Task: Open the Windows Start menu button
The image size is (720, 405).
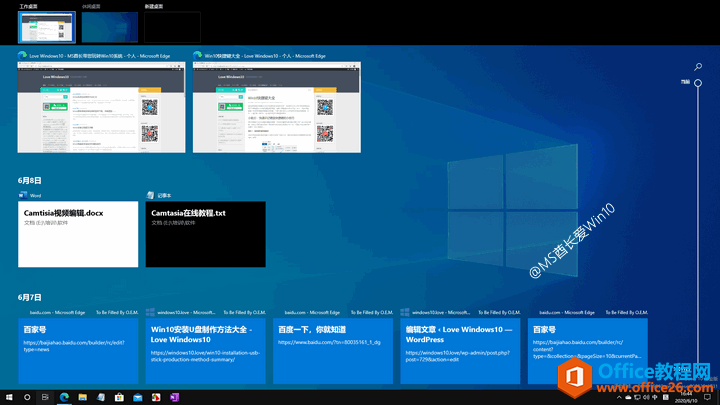Action: (8, 397)
